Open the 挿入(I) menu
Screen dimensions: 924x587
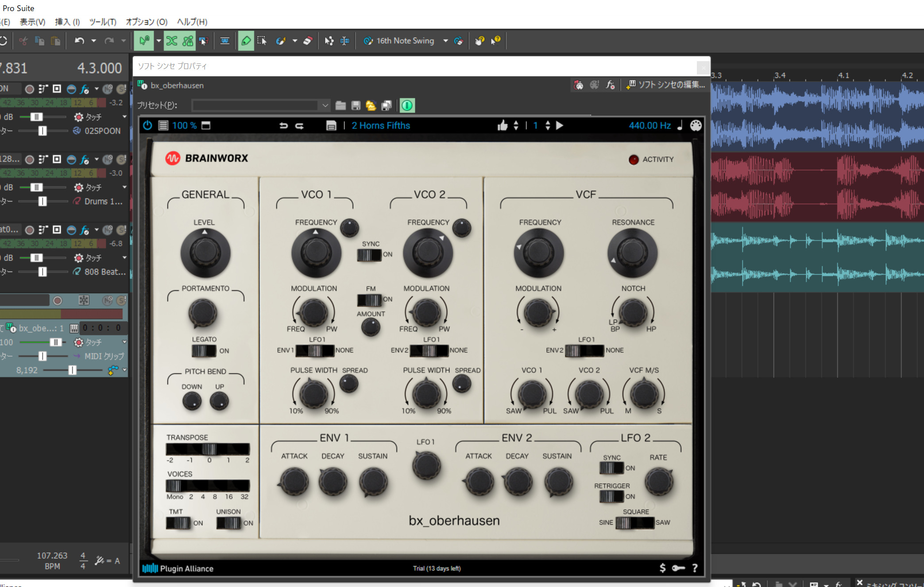point(67,22)
